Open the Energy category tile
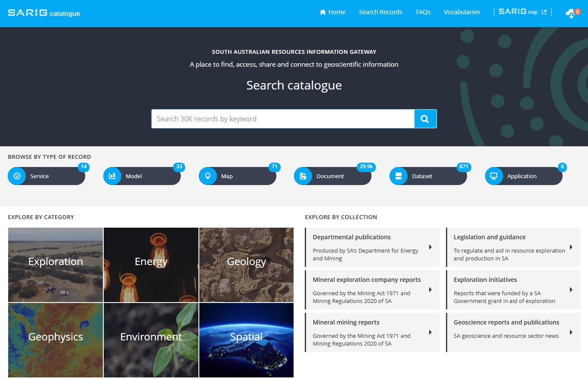Image resolution: width=588 pixels, height=380 pixels. point(151,265)
